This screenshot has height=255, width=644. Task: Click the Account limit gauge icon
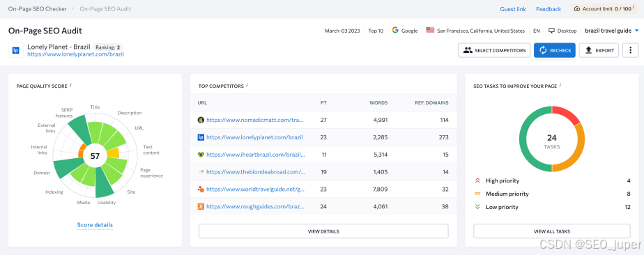[576, 9]
